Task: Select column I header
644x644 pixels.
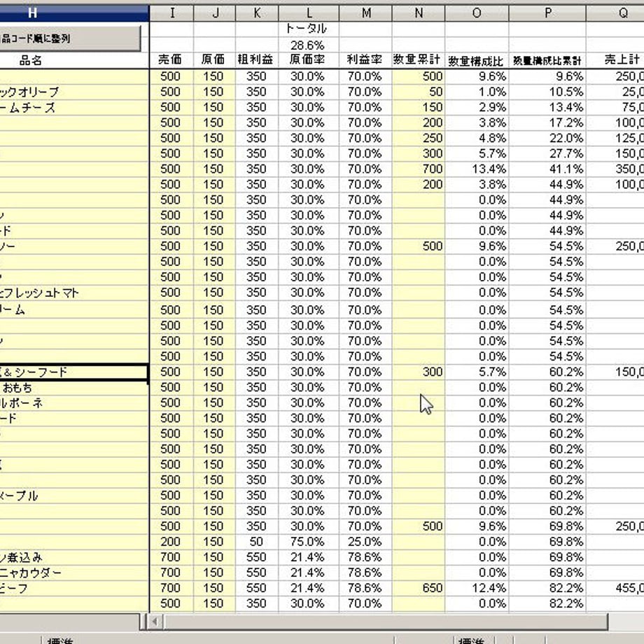Action: click(x=171, y=13)
